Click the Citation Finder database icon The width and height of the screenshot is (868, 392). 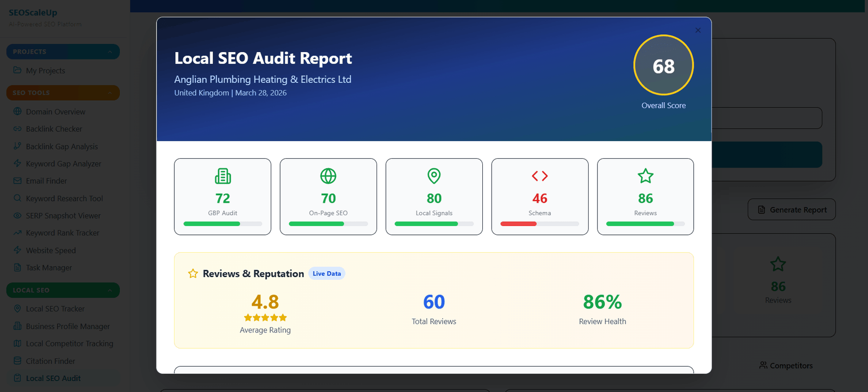coord(17,361)
